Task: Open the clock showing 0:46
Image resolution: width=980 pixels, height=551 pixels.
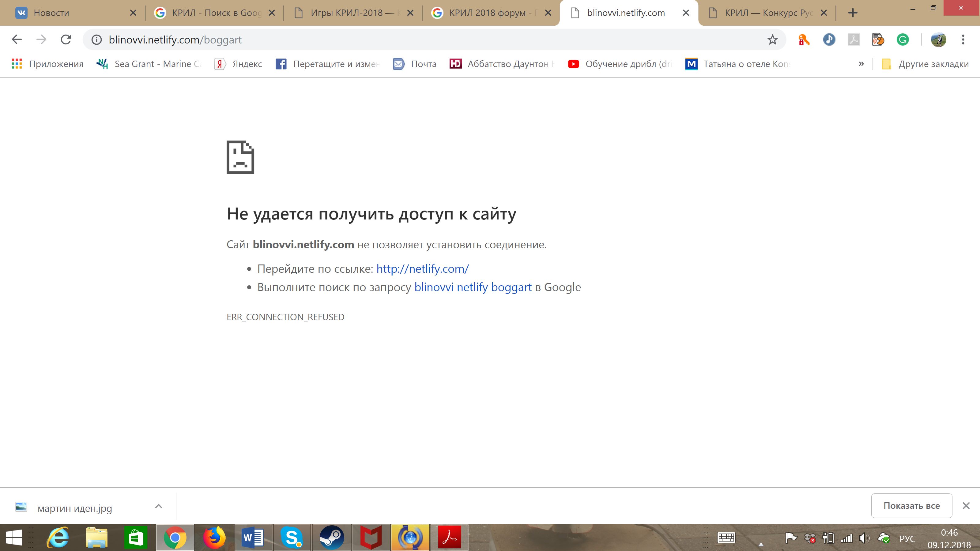Action: click(x=949, y=532)
